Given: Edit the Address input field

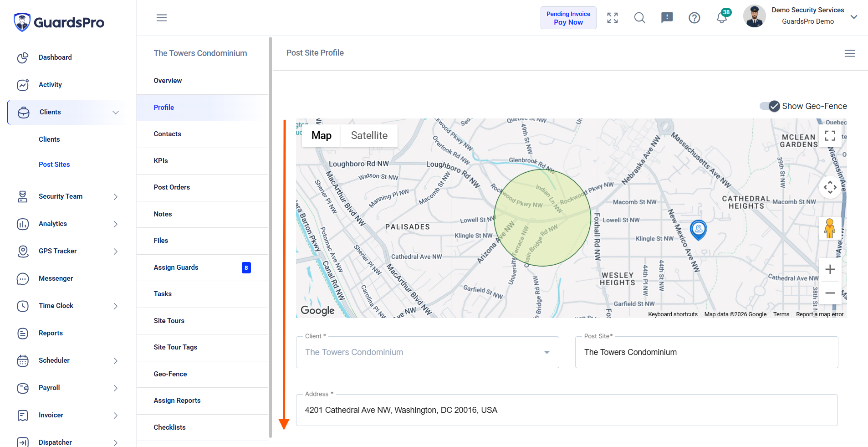Looking at the screenshot, I should coord(567,410).
